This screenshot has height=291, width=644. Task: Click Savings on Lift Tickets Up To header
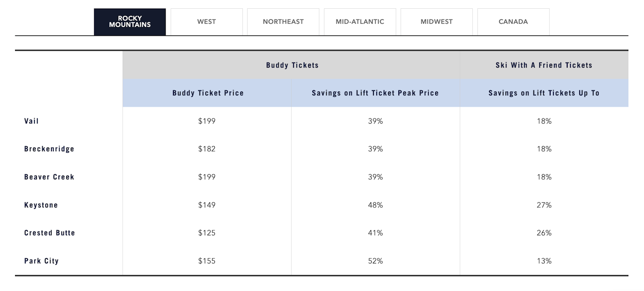[544, 93]
